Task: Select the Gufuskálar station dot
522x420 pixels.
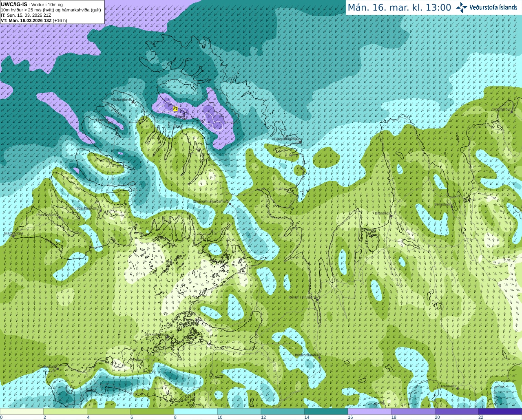Action: point(58,369)
